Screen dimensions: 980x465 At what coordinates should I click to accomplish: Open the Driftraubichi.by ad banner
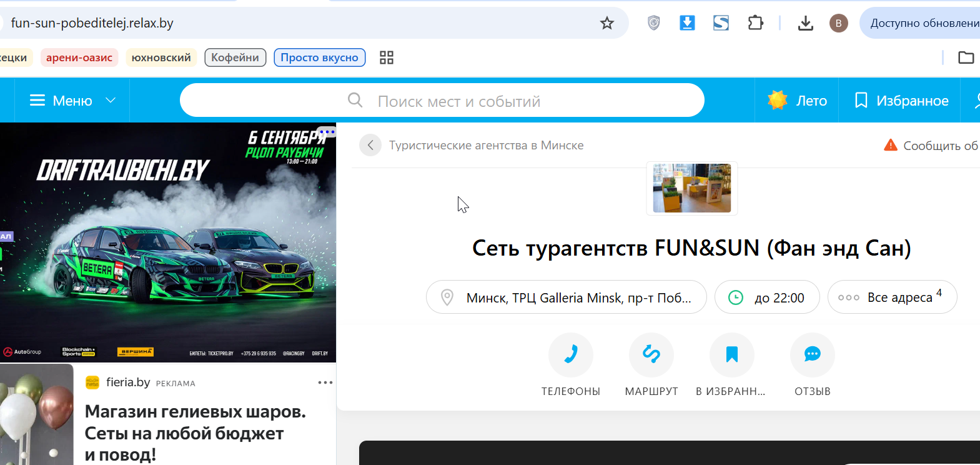[168, 242]
